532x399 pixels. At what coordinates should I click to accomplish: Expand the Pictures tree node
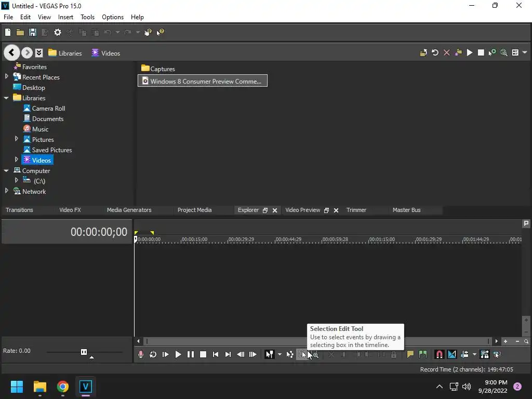coord(16,139)
